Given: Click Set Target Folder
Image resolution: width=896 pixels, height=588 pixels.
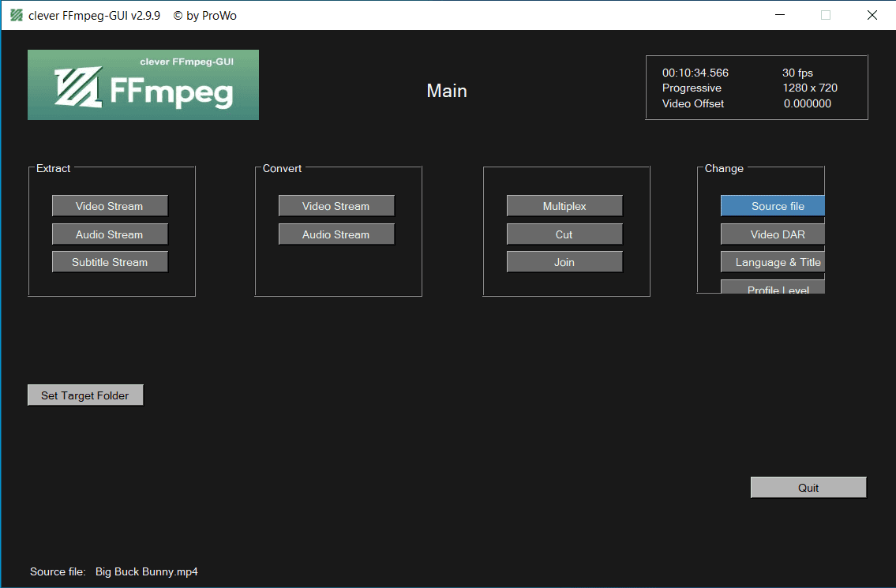Looking at the screenshot, I should (x=85, y=395).
